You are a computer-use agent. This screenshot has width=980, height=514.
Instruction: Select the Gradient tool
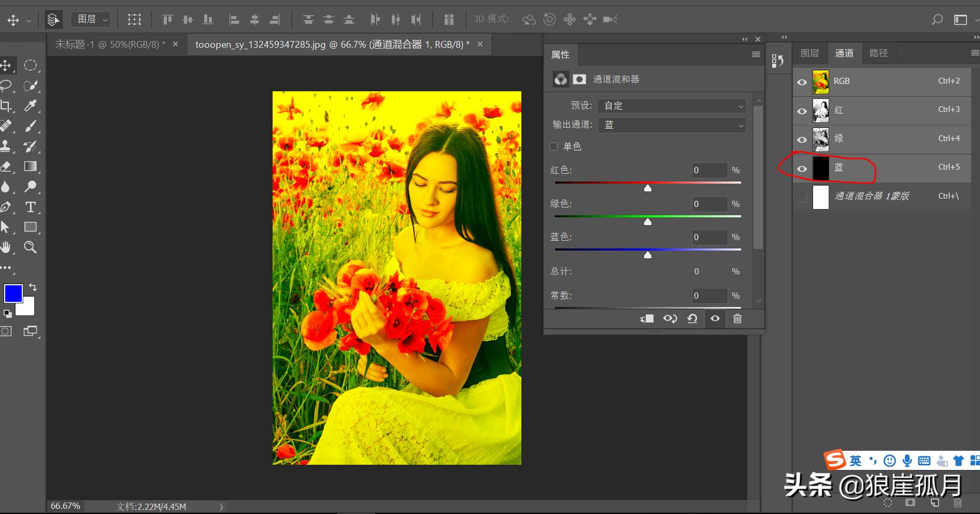pos(31,166)
